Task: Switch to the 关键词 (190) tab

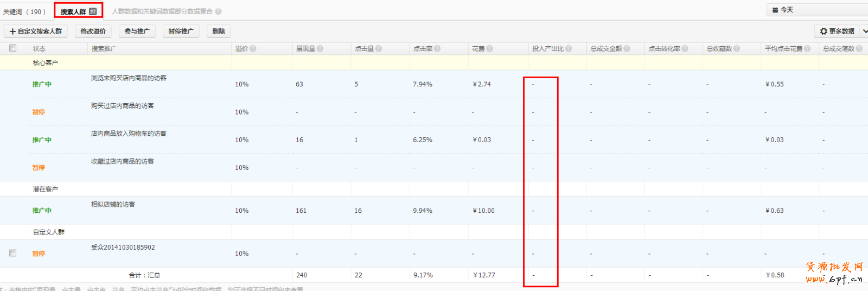Action: click(x=24, y=11)
